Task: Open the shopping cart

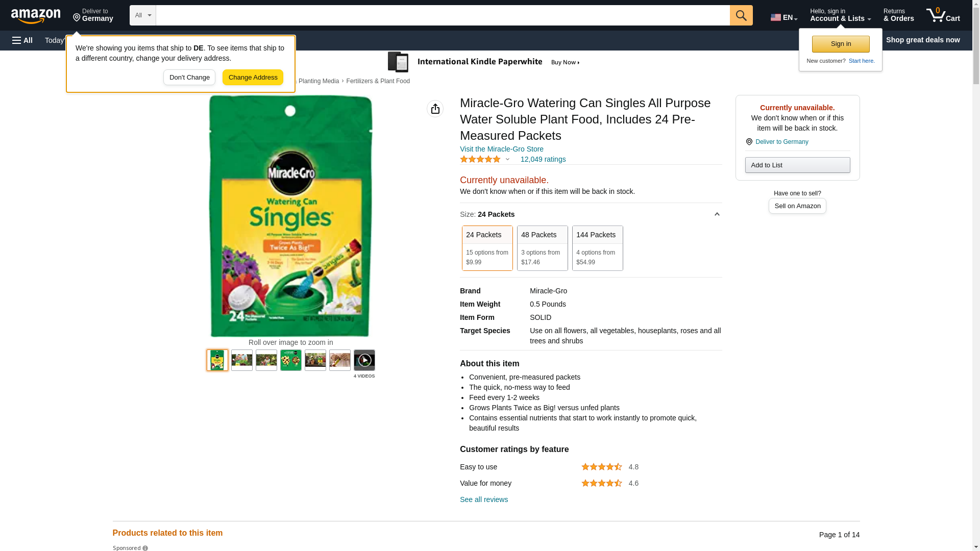Action: tap(943, 15)
